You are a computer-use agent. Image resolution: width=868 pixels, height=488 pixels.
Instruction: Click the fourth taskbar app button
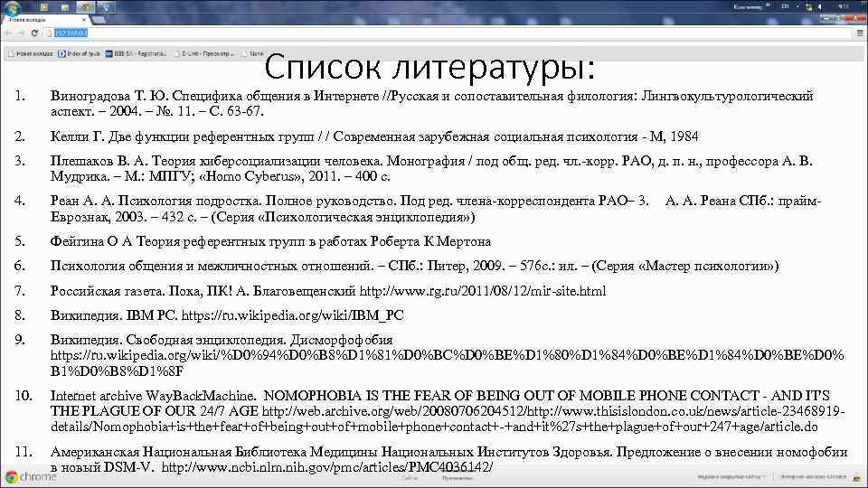(x=106, y=7)
